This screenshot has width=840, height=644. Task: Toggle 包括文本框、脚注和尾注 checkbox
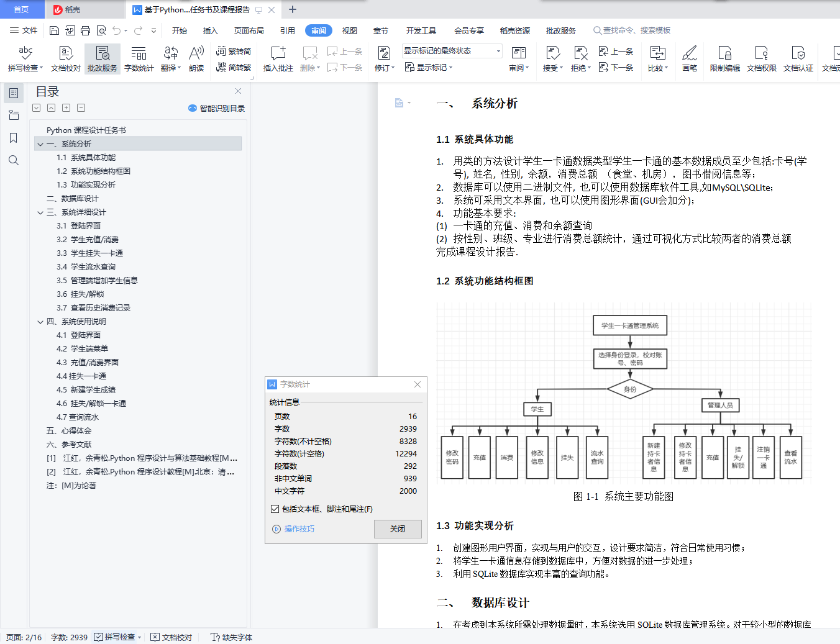pyautogui.click(x=275, y=509)
